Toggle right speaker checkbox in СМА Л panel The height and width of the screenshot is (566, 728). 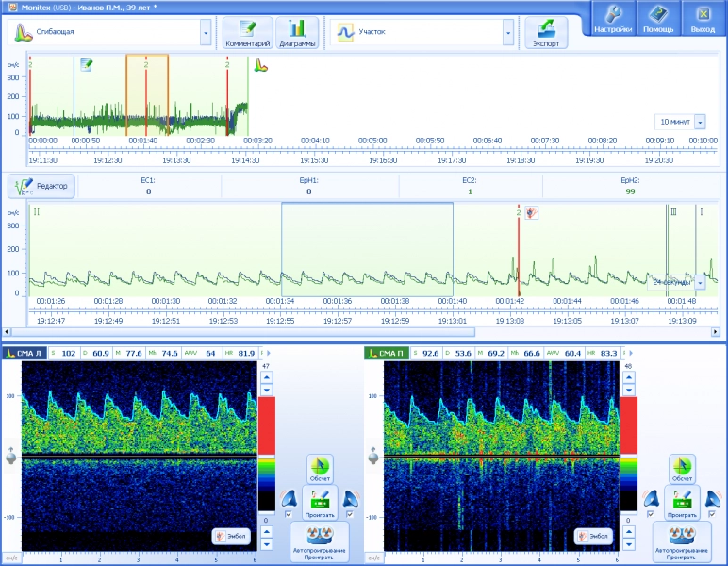pyautogui.click(x=351, y=514)
